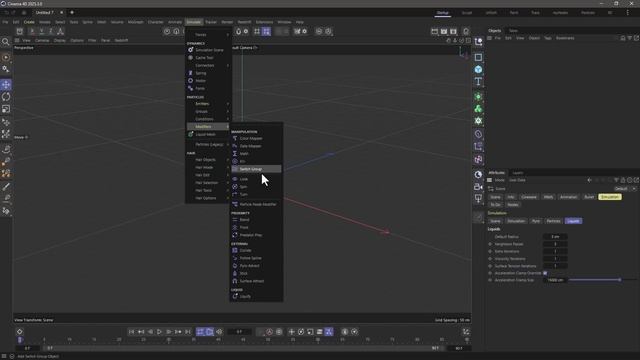Jump to the end of the animation
Screen dimensions: 640x360
(188, 332)
